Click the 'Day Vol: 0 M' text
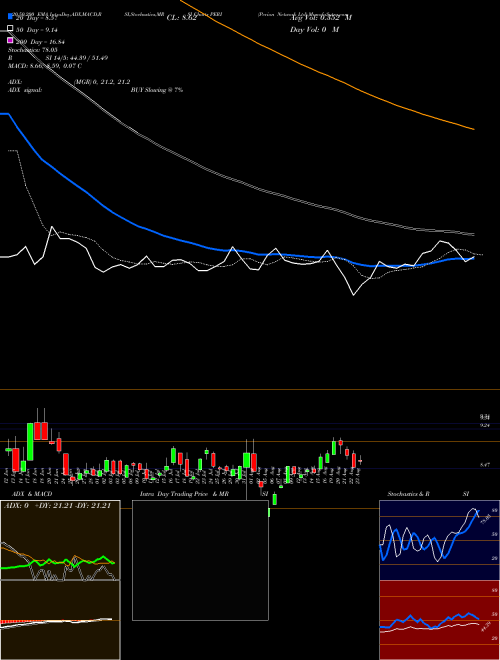This screenshot has width=500, height=660. click(x=314, y=30)
